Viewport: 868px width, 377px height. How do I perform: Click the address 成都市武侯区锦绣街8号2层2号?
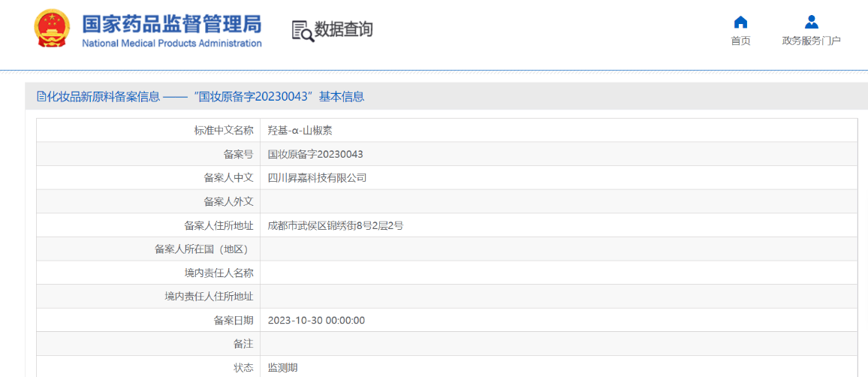(x=336, y=225)
